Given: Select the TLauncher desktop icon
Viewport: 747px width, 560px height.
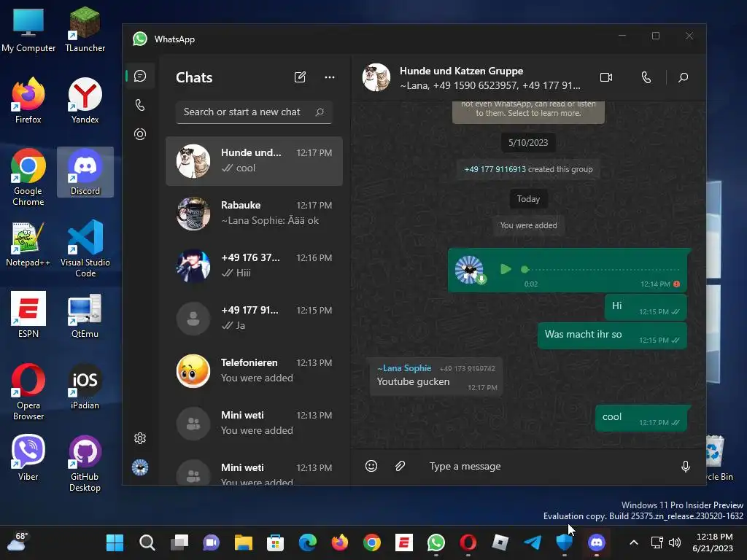Looking at the screenshot, I should pos(85,29).
